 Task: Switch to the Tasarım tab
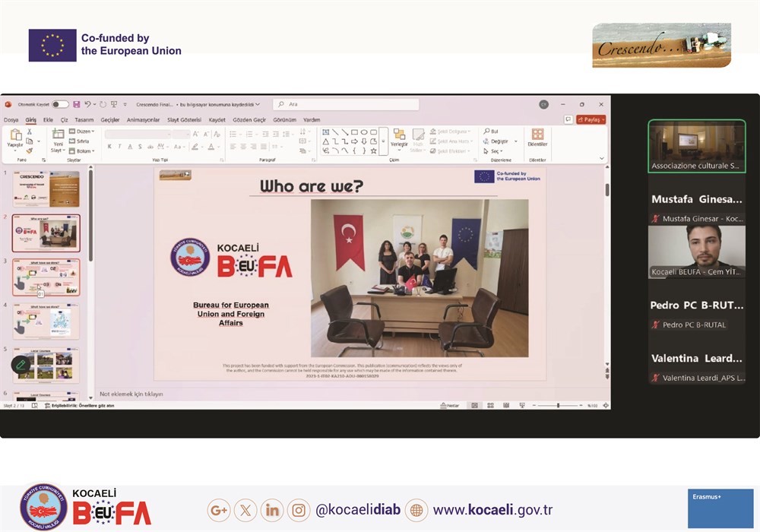pos(84,119)
